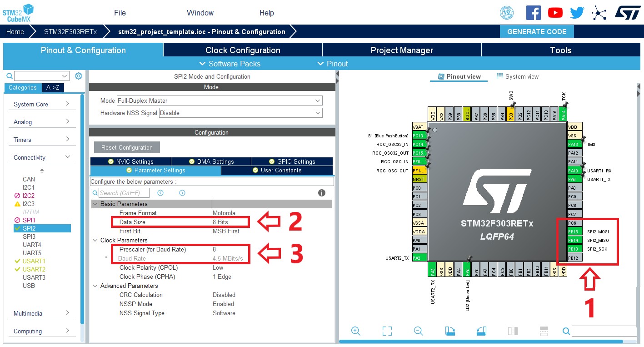The image size is (644, 347).
Task: Switch to Tools tab
Action: click(x=561, y=50)
